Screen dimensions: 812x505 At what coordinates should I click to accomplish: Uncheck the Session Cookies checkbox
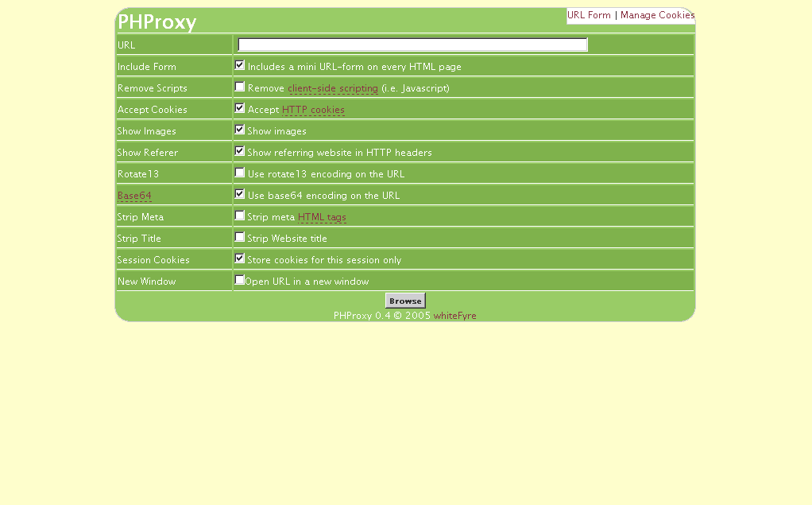[x=239, y=258]
